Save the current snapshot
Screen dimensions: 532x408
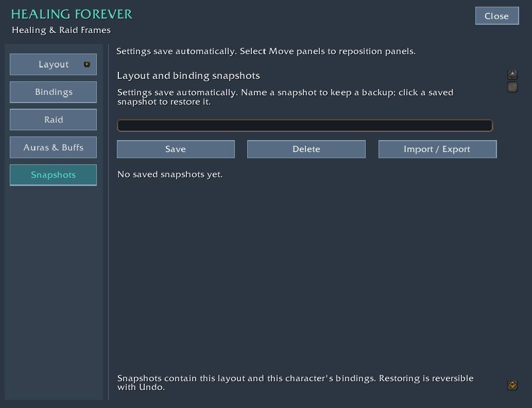176,149
